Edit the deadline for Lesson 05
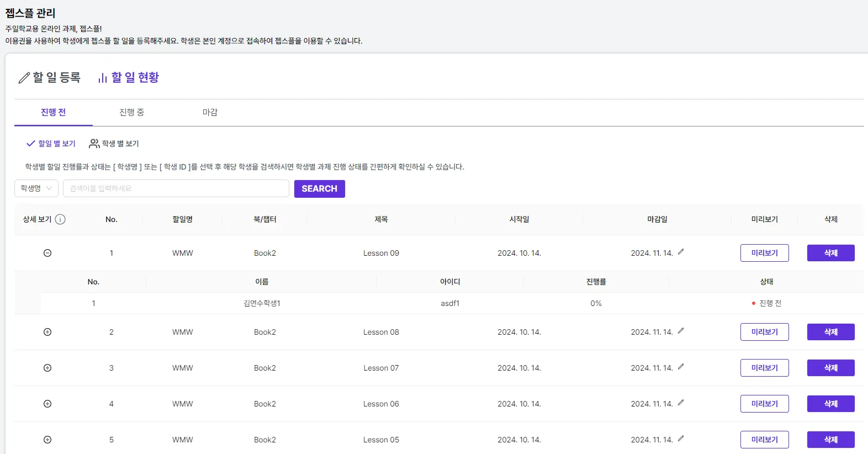Image resolution: width=868 pixels, height=454 pixels. (x=681, y=439)
